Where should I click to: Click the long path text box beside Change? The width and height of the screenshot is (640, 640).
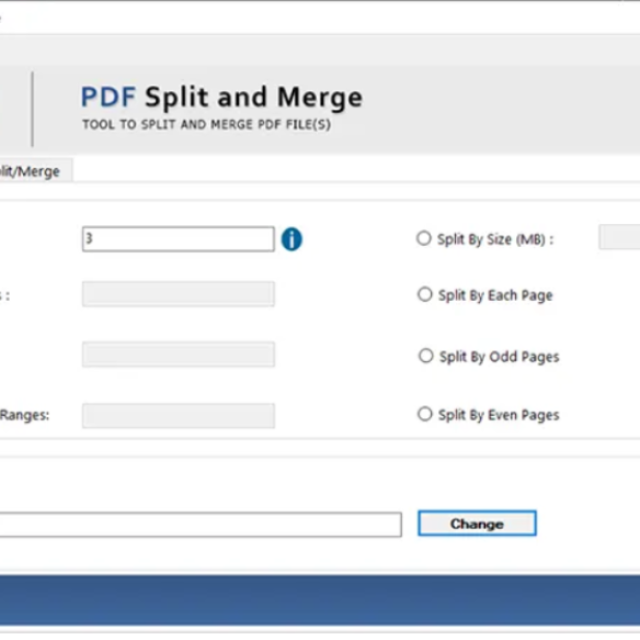click(x=200, y=524)
